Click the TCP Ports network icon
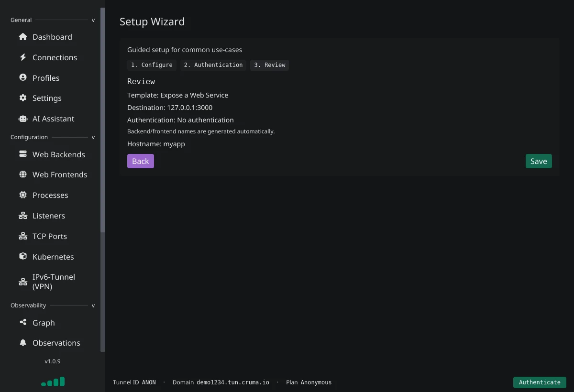The height and width of the screenshot is (392, 574). [x=22, y=236]
